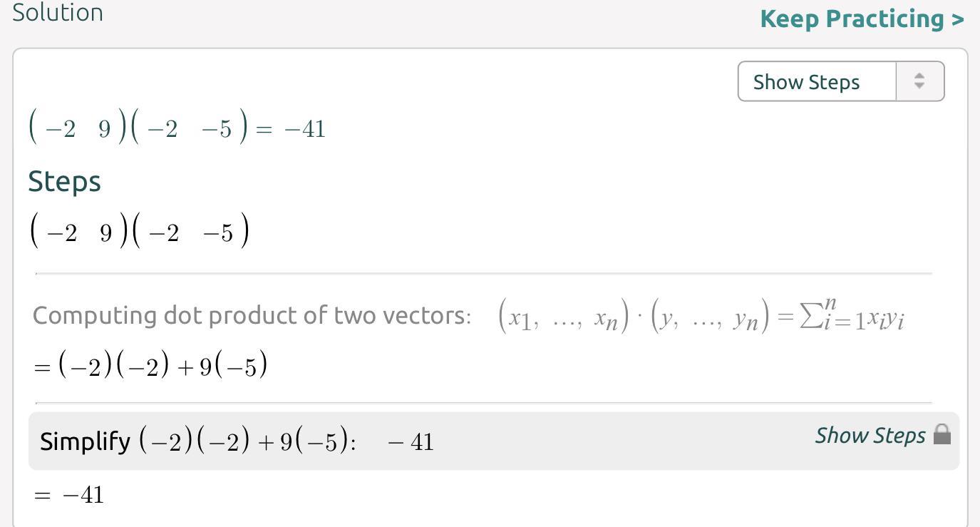
Task: Click the locked Show Steps link in Simplify row
Action: coord(870,435)
